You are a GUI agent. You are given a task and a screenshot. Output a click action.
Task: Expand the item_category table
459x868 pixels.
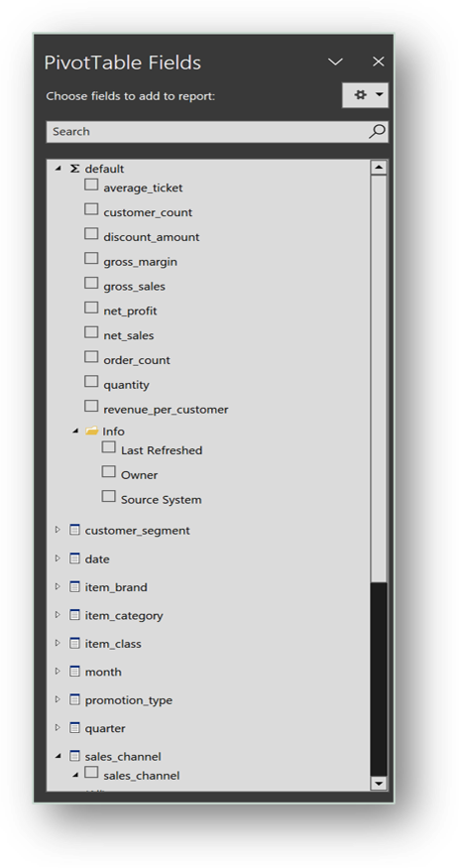(x=57, y=614)
